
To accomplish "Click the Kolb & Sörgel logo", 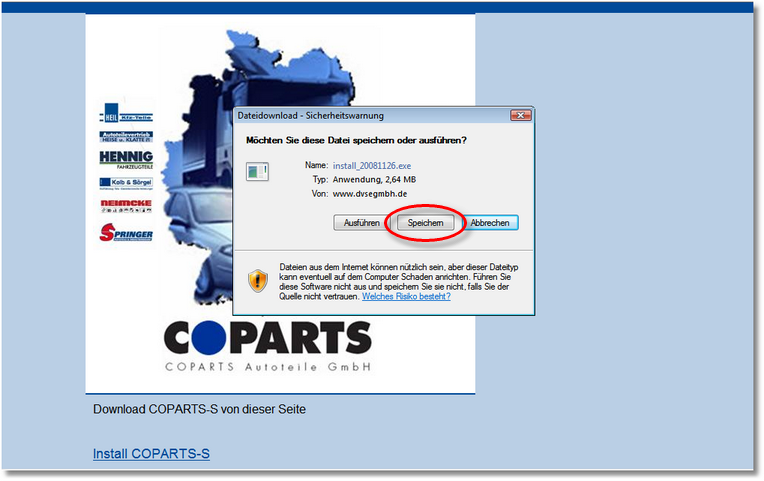I will 126,183.
